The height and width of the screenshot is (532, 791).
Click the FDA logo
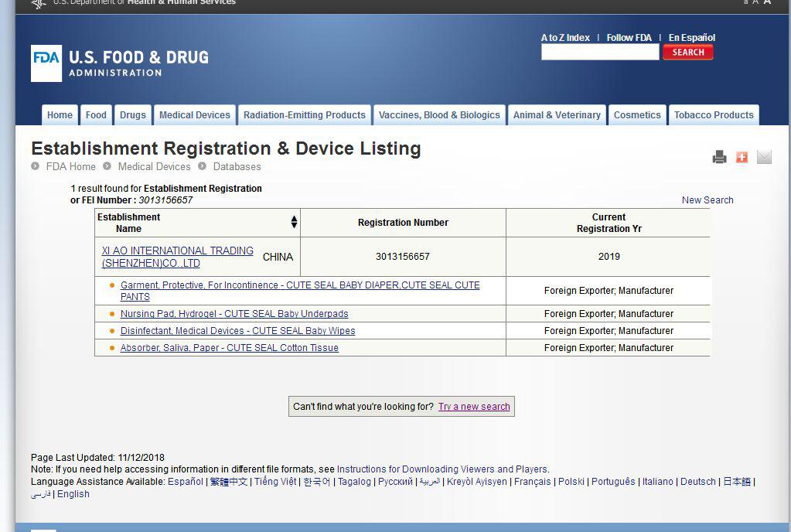point(46,63)
